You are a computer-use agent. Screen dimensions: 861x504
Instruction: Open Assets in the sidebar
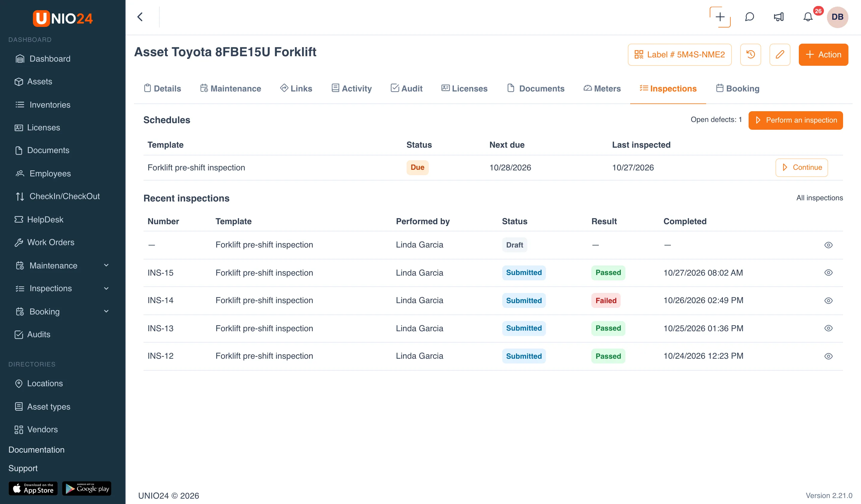pos(33,81)
